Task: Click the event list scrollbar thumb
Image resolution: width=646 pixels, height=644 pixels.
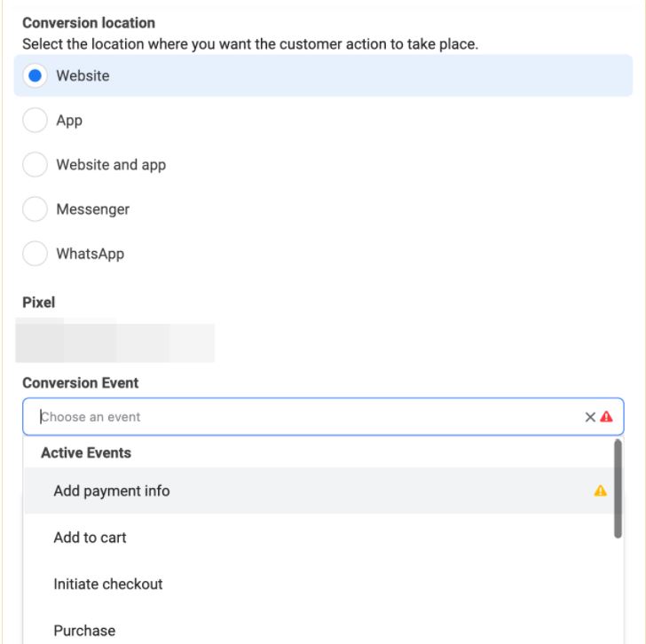Action: (x=618, y=488)
